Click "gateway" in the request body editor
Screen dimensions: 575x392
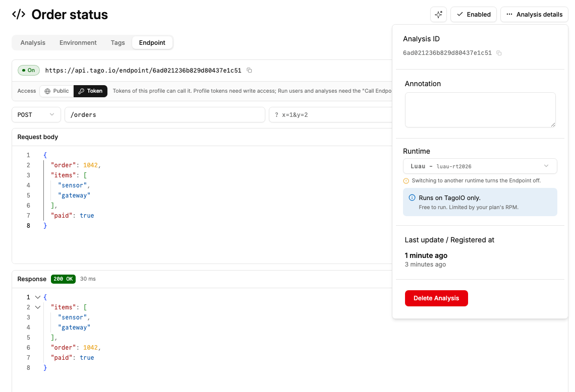[x=74, y=195]
